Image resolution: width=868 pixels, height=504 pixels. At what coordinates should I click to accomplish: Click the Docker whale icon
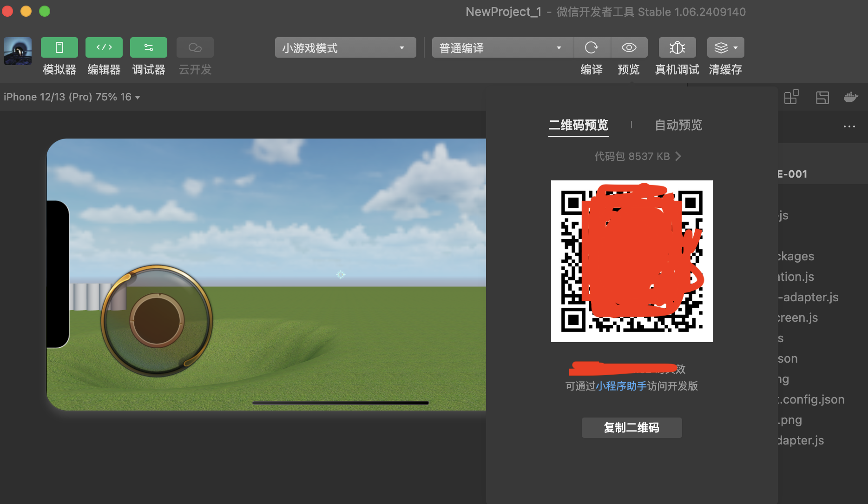tap(850, 97)
